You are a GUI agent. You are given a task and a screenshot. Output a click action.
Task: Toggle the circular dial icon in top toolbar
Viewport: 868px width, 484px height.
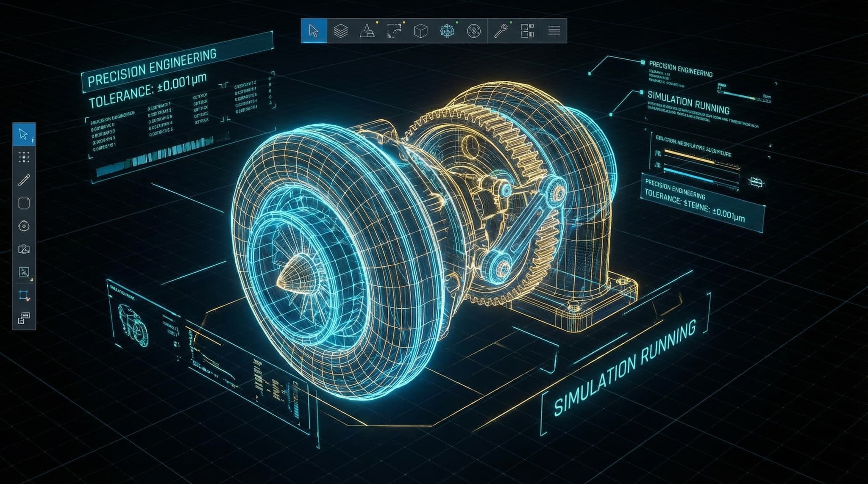click(x=473, y=31)
